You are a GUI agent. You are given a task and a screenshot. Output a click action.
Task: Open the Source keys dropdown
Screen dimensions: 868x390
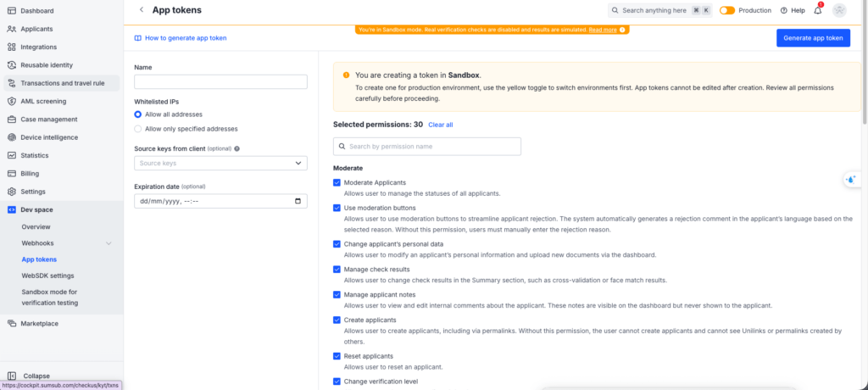click(220, 163)
